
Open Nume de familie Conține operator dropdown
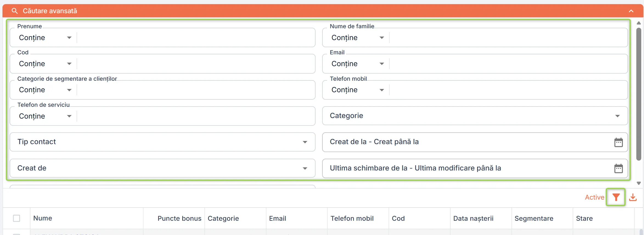pos(358,38)
